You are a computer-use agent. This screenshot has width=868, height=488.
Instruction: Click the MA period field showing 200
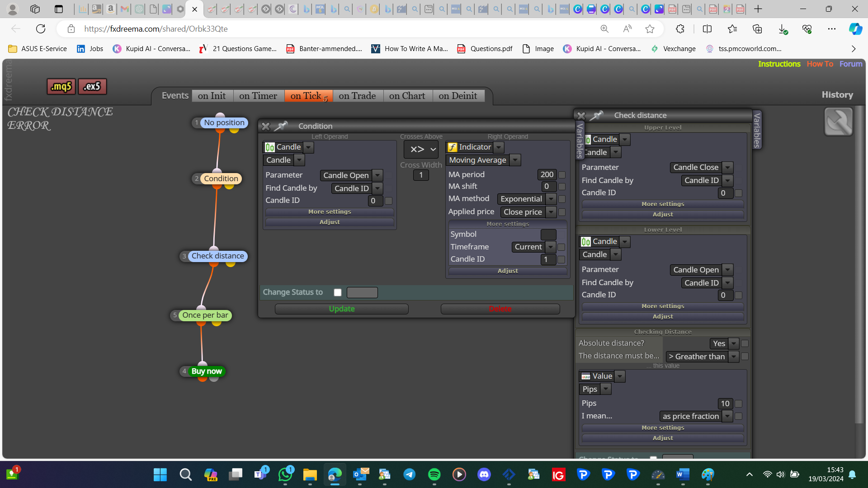(547, 175)
